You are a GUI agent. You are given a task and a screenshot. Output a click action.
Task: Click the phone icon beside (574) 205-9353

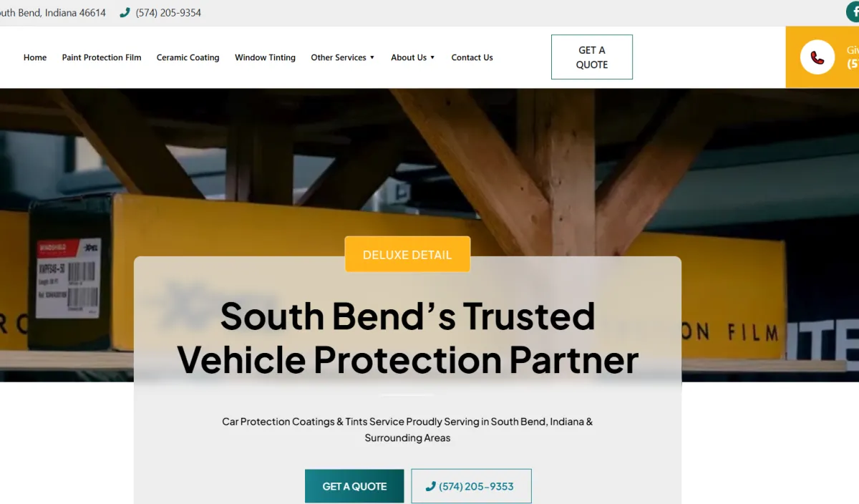click(430, 486)
